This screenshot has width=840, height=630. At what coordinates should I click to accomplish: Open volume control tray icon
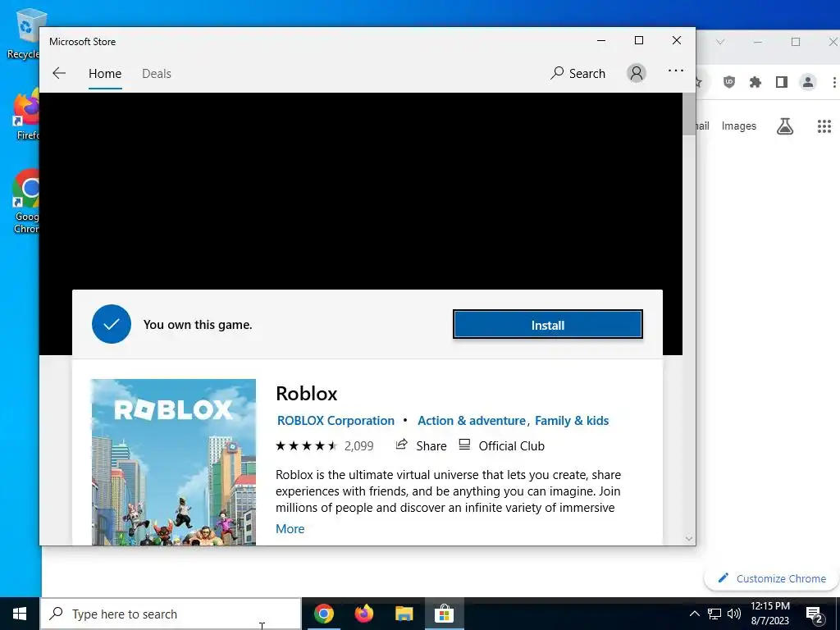(734, 614)
